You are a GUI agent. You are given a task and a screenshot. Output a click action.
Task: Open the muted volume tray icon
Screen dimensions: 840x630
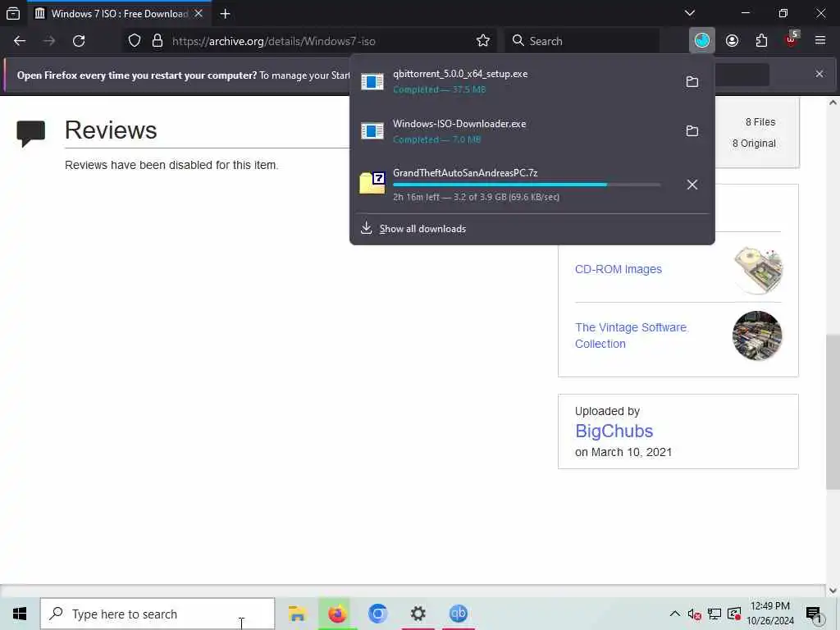click(x=694, y=614)
